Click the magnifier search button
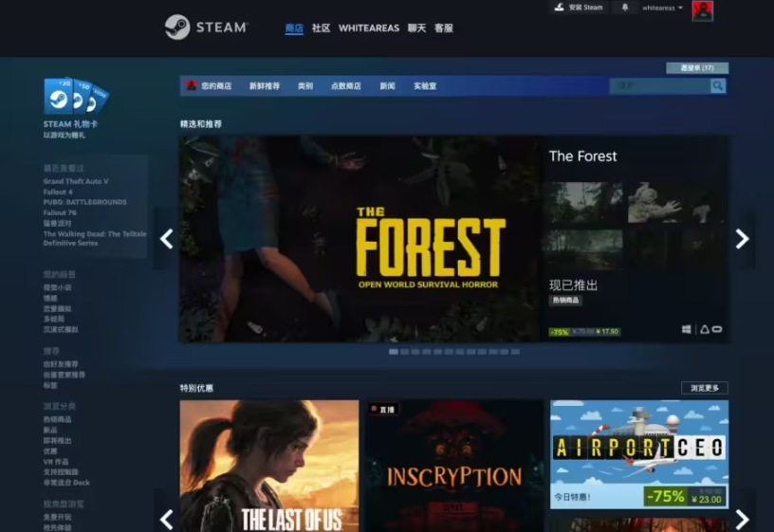The height and width of the screenshot is (532, 774). [718, 86]
